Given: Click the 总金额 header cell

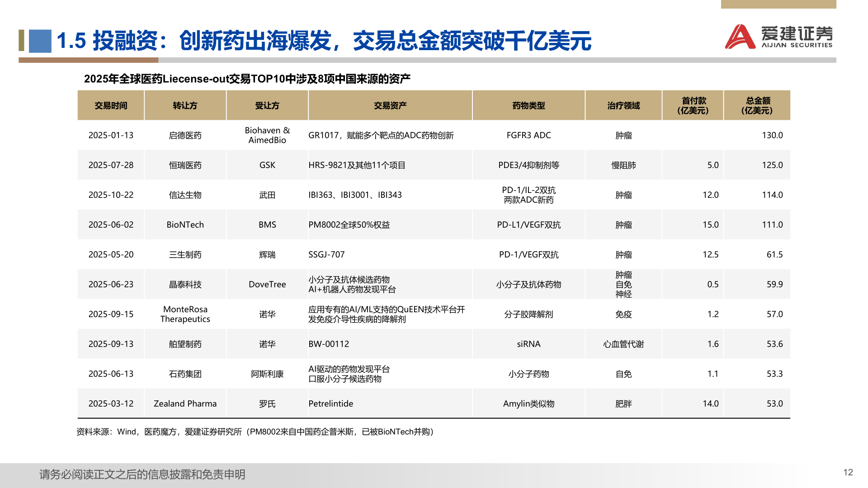Looking at the screenshot, I should point(758,105).
